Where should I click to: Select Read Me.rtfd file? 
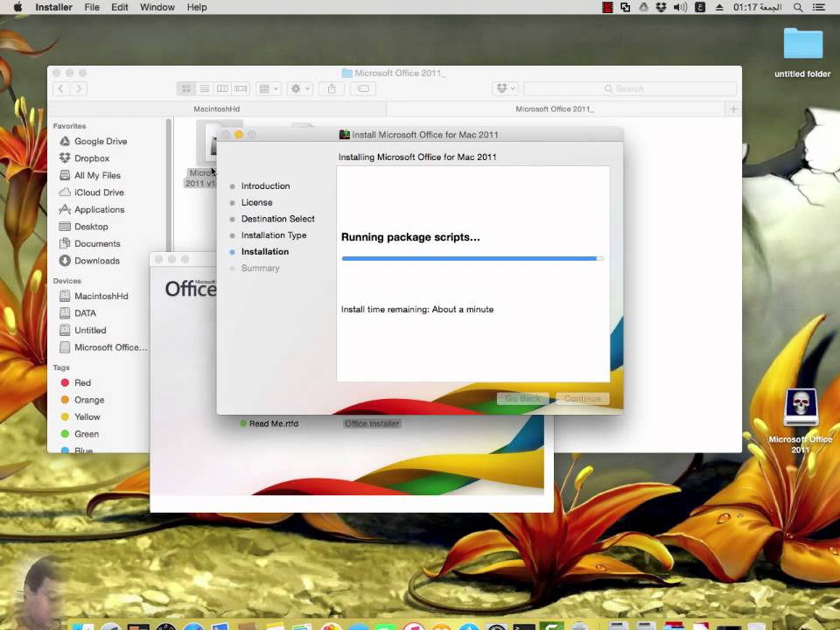(x=269, y=423)
